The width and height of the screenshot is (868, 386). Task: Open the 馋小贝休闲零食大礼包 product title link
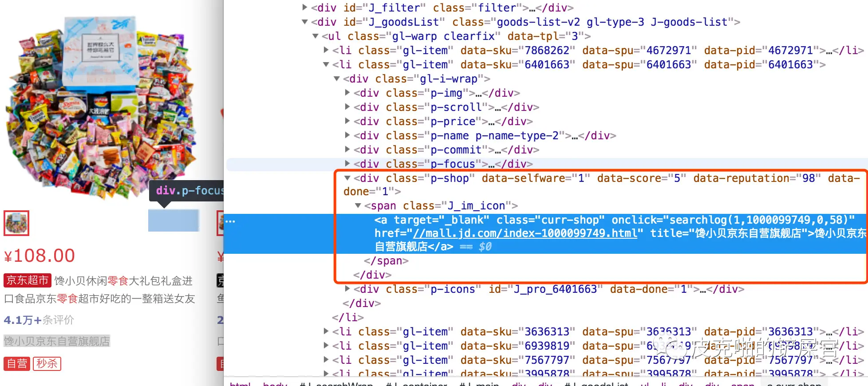pyautogui.click(x=100, y=290)
